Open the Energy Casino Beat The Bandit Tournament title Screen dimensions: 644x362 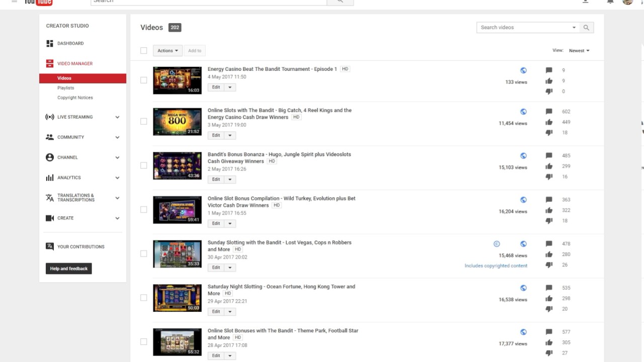[272, 69]
